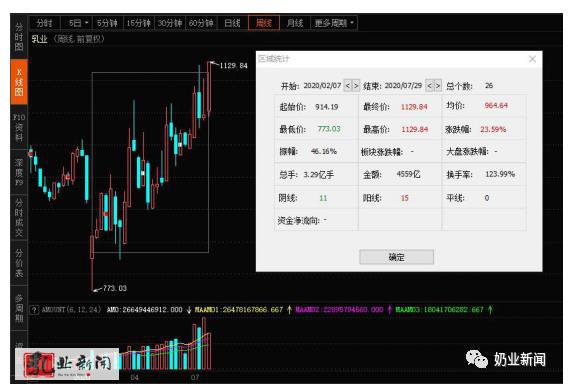Click the 阳线 count 15
This screenshot has width=571, height=391.
405,198
